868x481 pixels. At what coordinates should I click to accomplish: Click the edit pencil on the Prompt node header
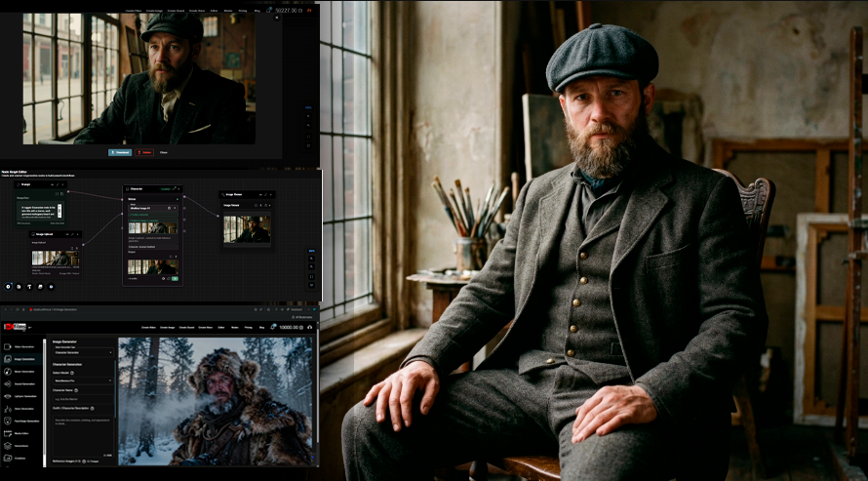(58, 184)
